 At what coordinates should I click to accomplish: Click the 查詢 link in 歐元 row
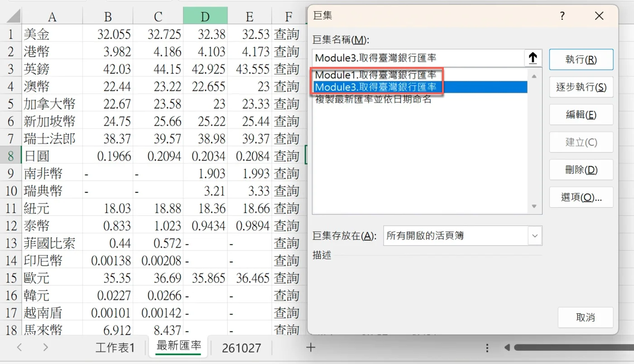[287, 278]
